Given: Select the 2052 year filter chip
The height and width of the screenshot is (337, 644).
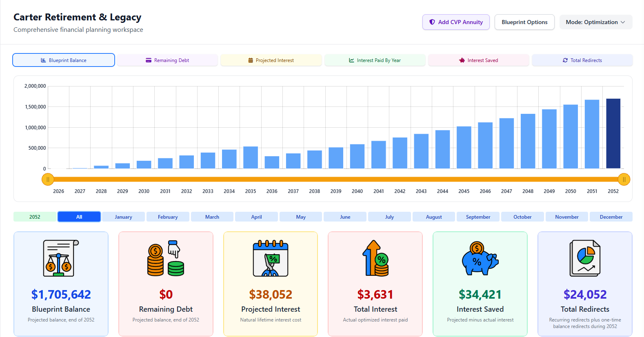Looking at the screenshot, I should (35, 217).
